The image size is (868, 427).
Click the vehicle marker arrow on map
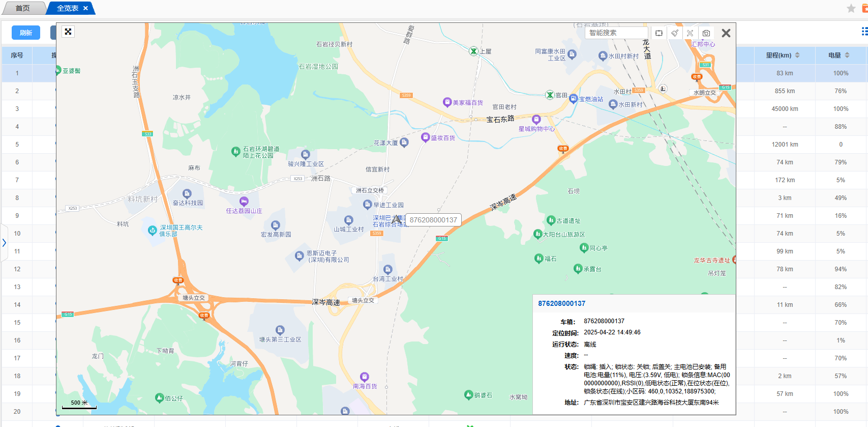click(396, 219)
